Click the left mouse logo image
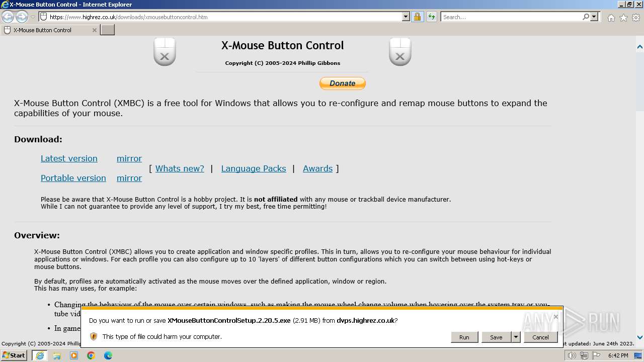 point(165,52)
